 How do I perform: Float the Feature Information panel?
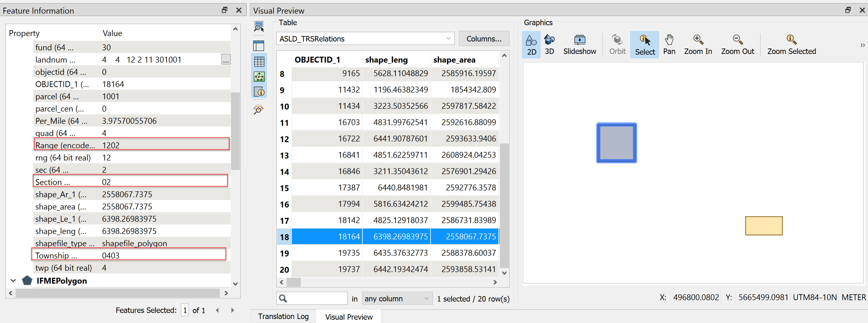click(x=224, y=10)
